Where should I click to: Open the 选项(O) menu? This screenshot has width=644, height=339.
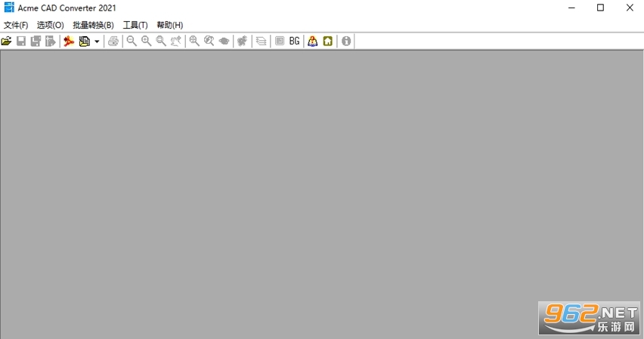click(x=51, y=25)
